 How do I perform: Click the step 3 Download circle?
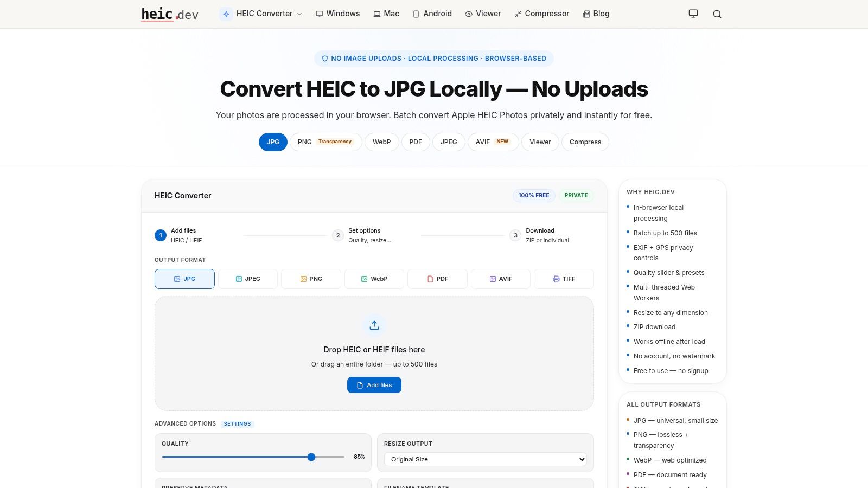[x=515, y=235]
